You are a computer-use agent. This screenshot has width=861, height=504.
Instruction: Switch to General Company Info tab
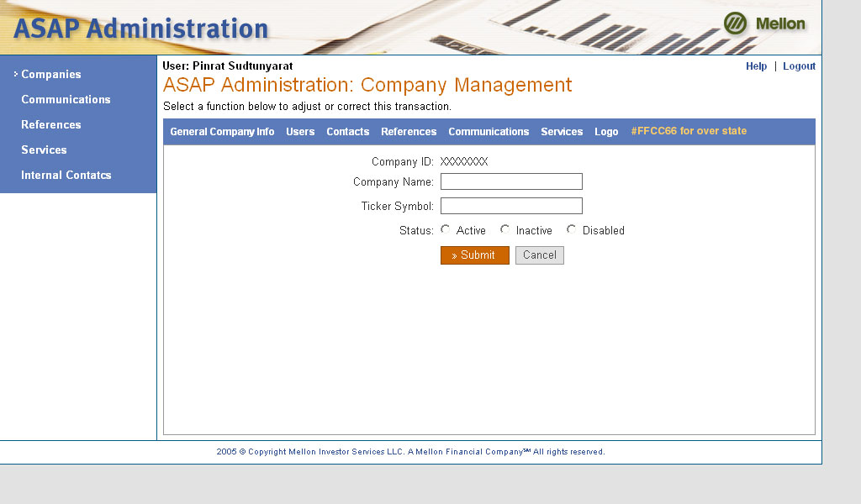222,132
